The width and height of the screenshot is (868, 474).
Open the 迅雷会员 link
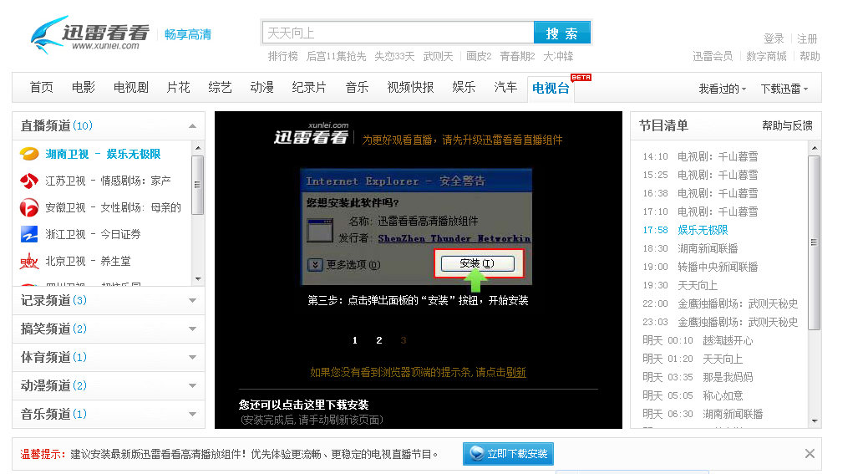pos(713,56)
